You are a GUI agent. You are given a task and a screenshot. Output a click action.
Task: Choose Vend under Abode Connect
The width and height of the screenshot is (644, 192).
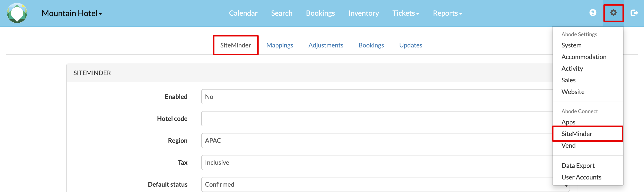(568, 145)
